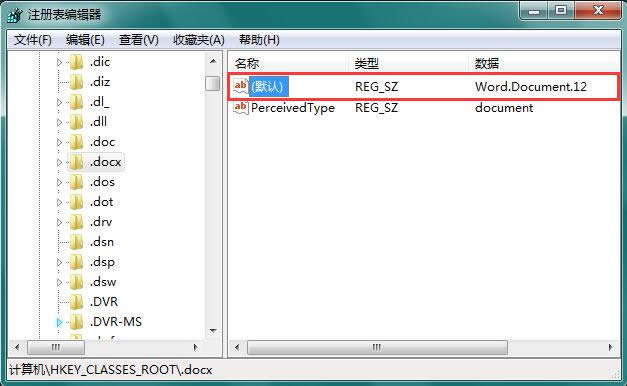The image size is (627, 386).
Task: Expand the .DVR-MS tree node
Action: tap(59, 322)
